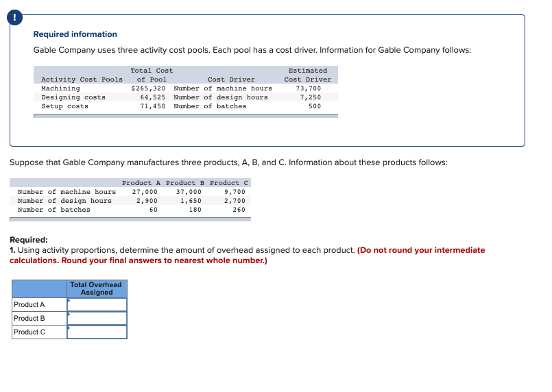Screen dimensions: 552x392
Task: Click the Product B overhead input field
Action: [97, 319]
